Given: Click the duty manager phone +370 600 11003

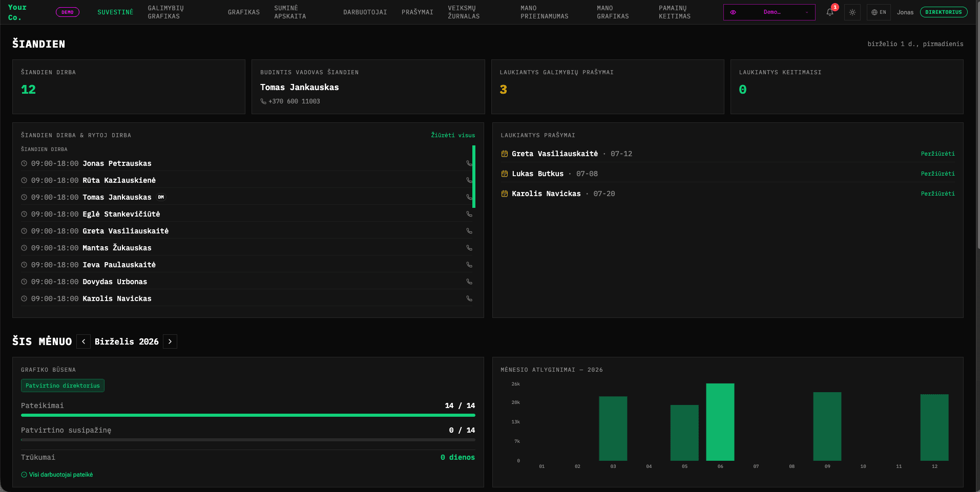Looking at the screenshot, I should pyautogui.click(x=294, y=101).
